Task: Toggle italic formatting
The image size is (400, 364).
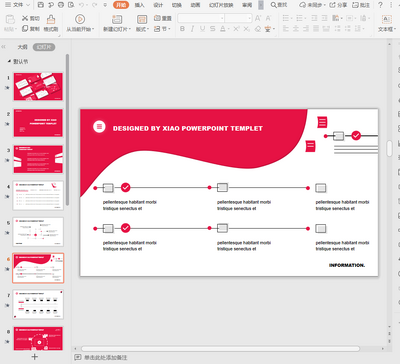Action: (192, 29)
